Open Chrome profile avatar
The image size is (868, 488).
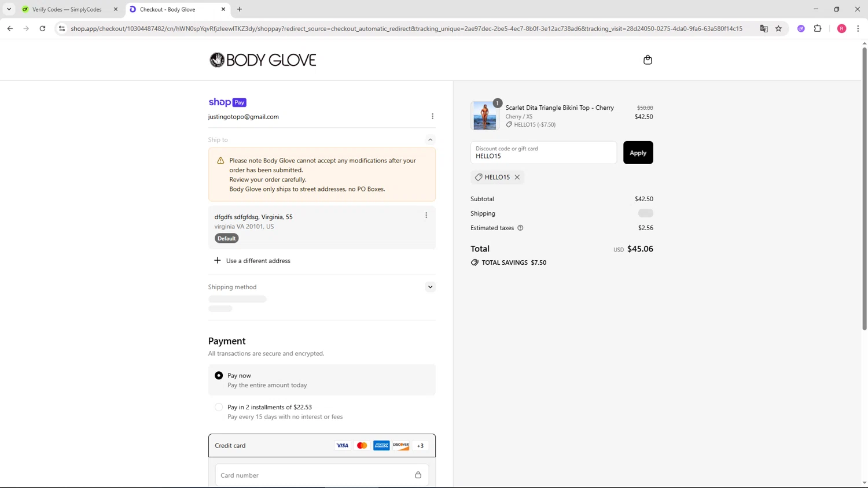click(x=842, y=28)
